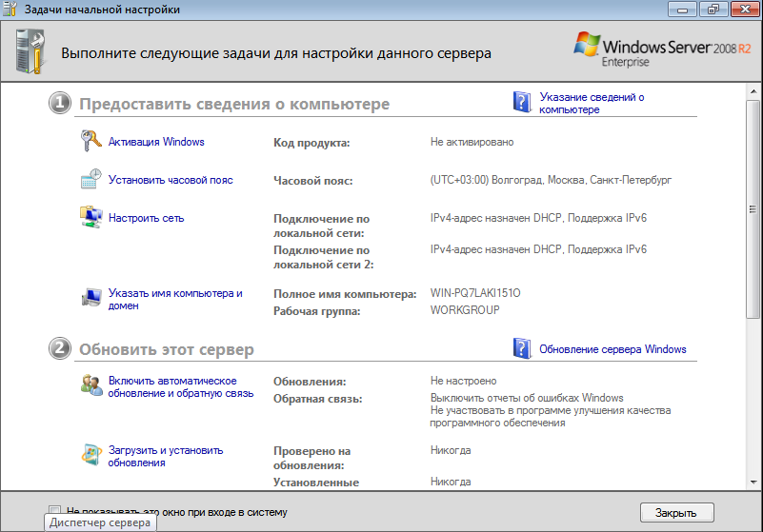The height and width of the screenshot is (532, 763).
Task: Click the 'Код продукта:' label
Action: (x=311, y=143)
